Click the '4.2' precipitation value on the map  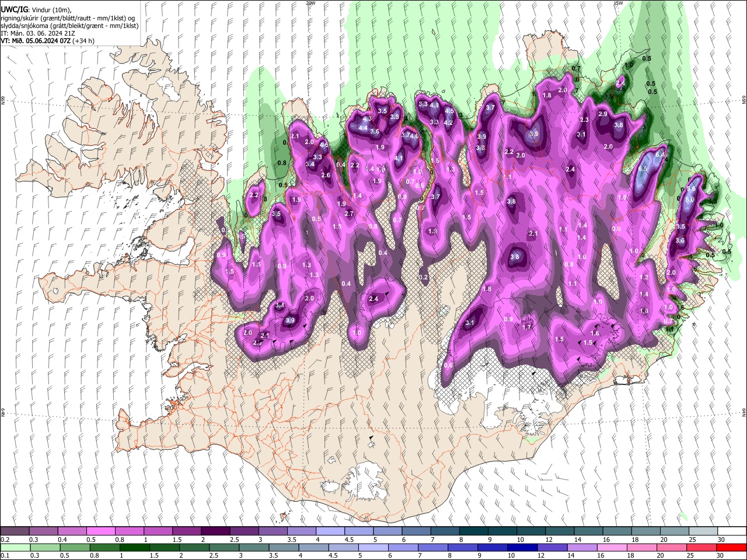(x=448, y=123)
